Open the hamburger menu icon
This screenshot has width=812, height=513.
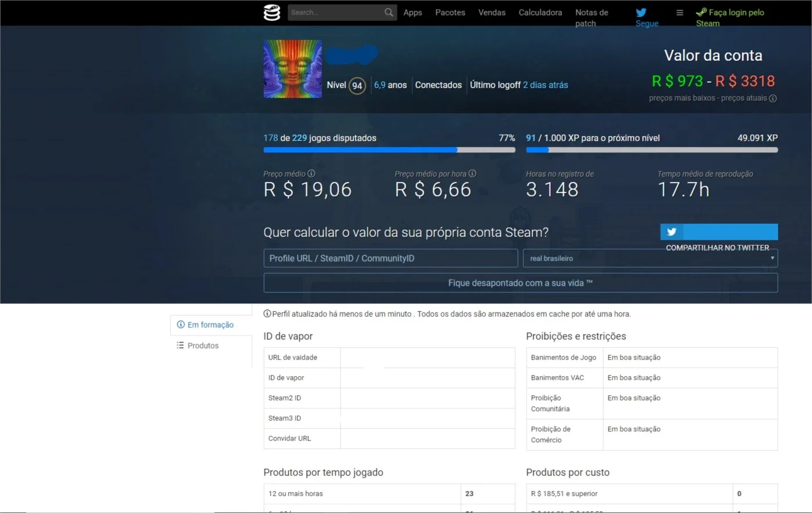pos(680,12)
